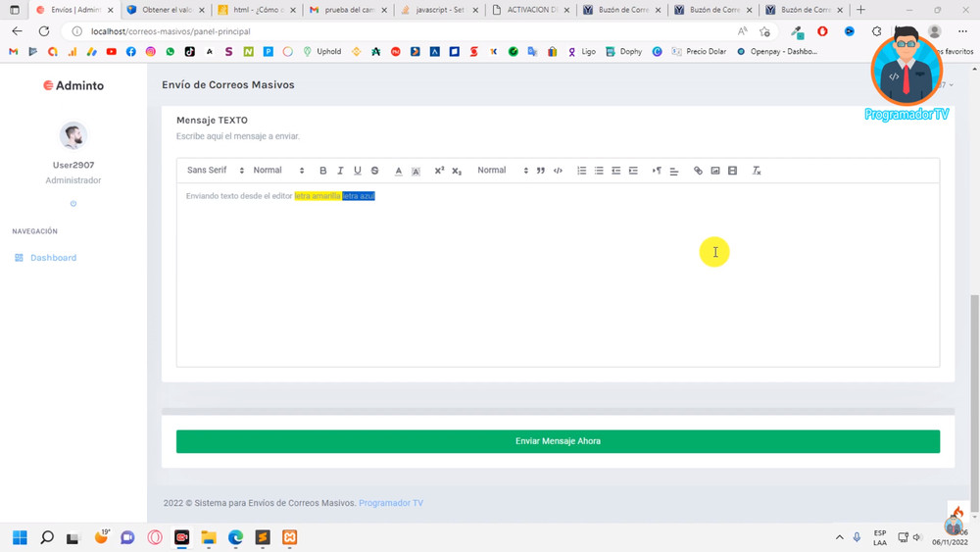Screen dimensions: 980x552
Task: Apply strikethrough to selected text
Action: coord(375,171)
